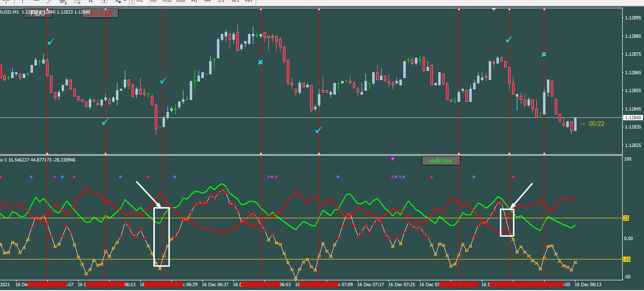Click the indicator scale value 100
This screenshot has height=291, width=644.
coord(627,159)
